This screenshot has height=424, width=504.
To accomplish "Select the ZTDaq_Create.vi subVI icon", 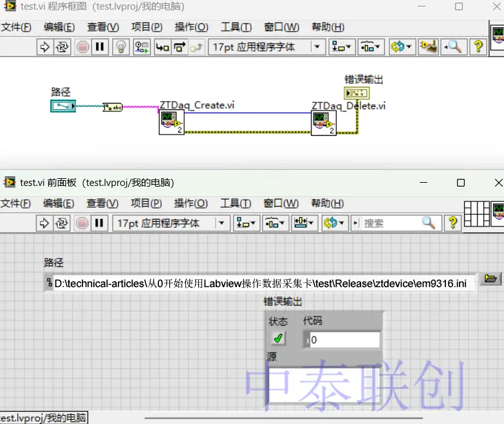I will coord(172,122).
